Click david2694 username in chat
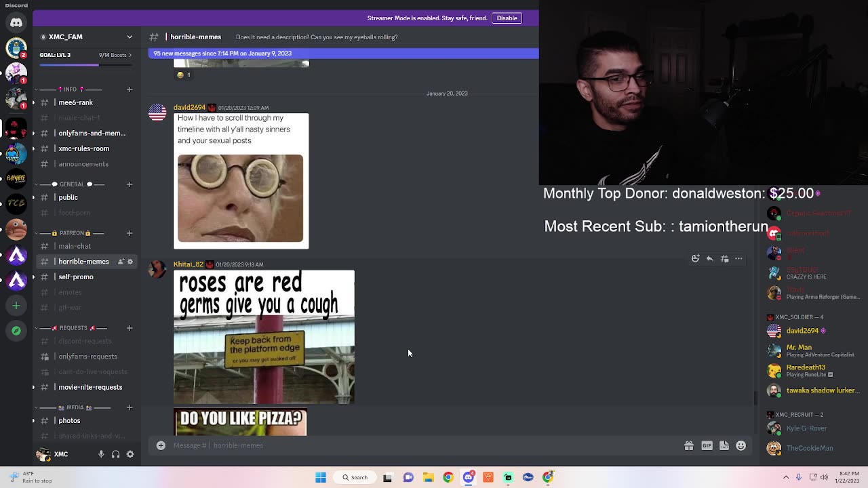This screenshot has width=868, height=488. 189,108
